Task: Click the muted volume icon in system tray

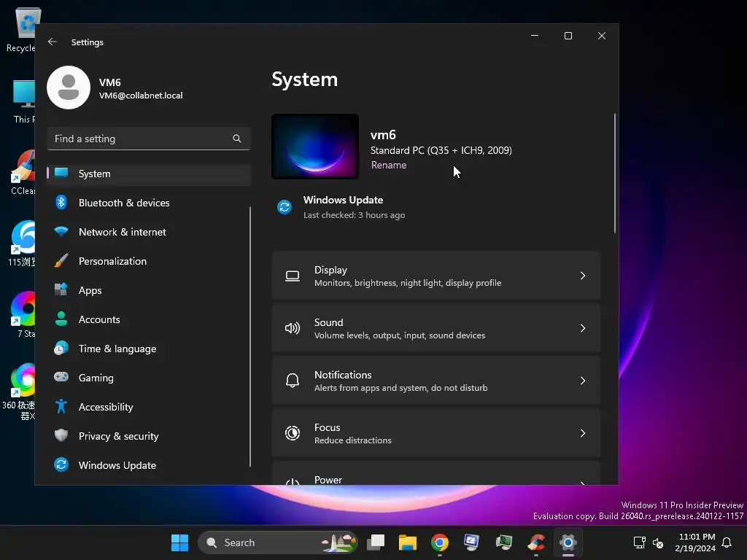Action: pyautogui.click(x=658, y=542)
